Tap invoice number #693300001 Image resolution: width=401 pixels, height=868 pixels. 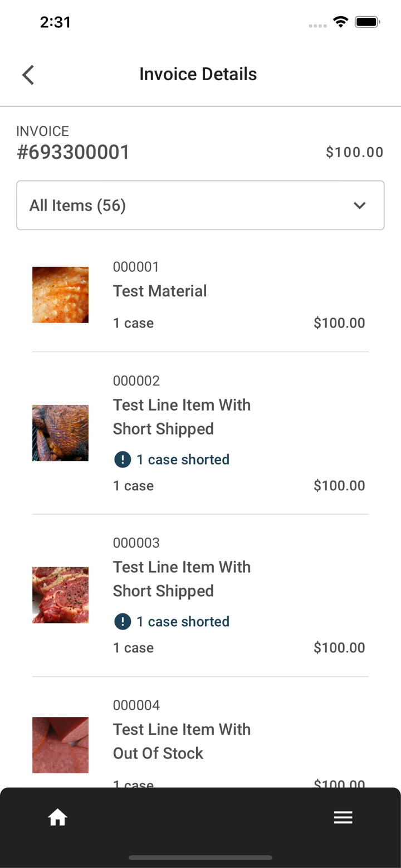click(73, 152)
